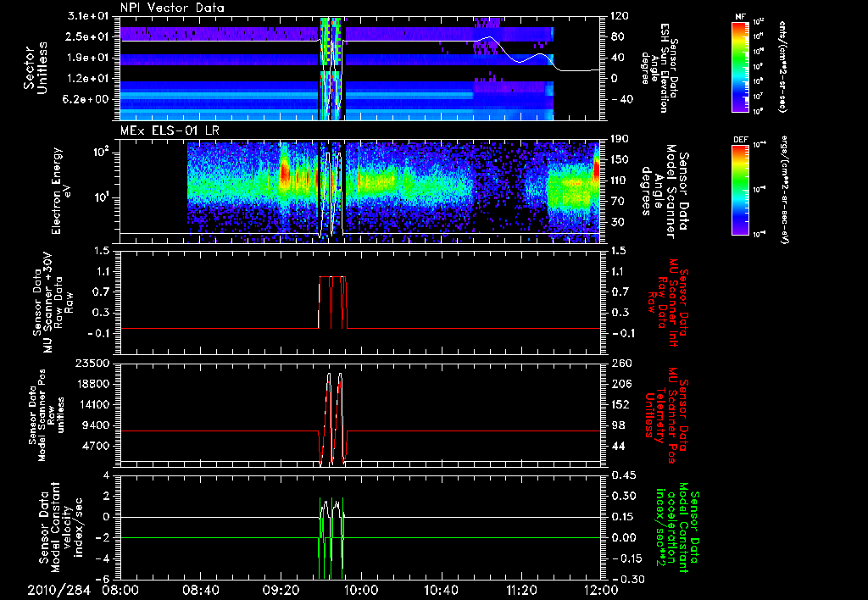Viewport: 868px width, 600px height.
Task: Click the '4700' scanner position tick value
Action: tap(96, 446)
